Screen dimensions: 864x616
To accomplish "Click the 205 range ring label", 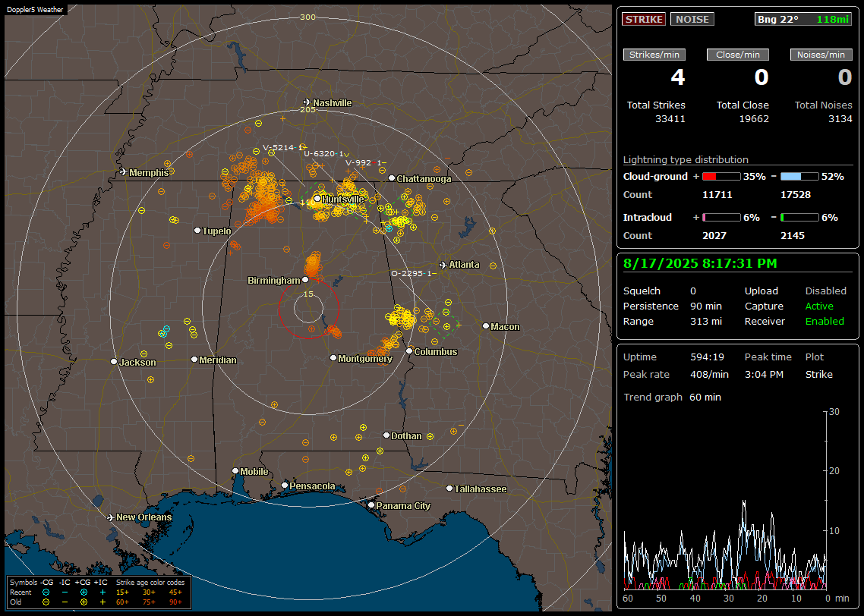I will (307, 109).
